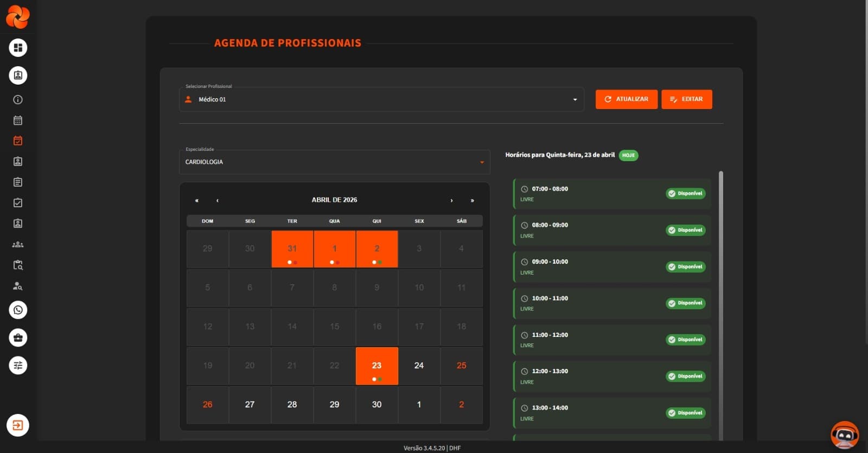Jump forward one year with double arrow
This screenshot has height=453, width=868.
[472, 200]
